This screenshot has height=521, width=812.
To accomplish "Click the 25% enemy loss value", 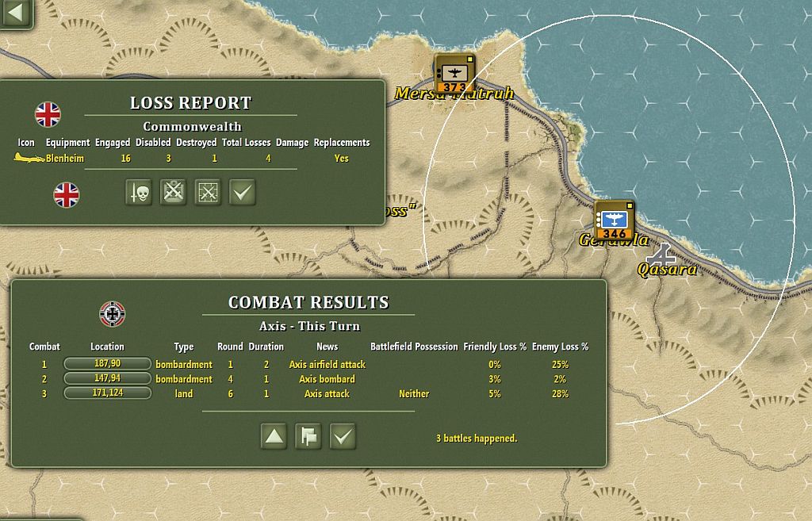I will pyautogui.click(x=561, y=365).
